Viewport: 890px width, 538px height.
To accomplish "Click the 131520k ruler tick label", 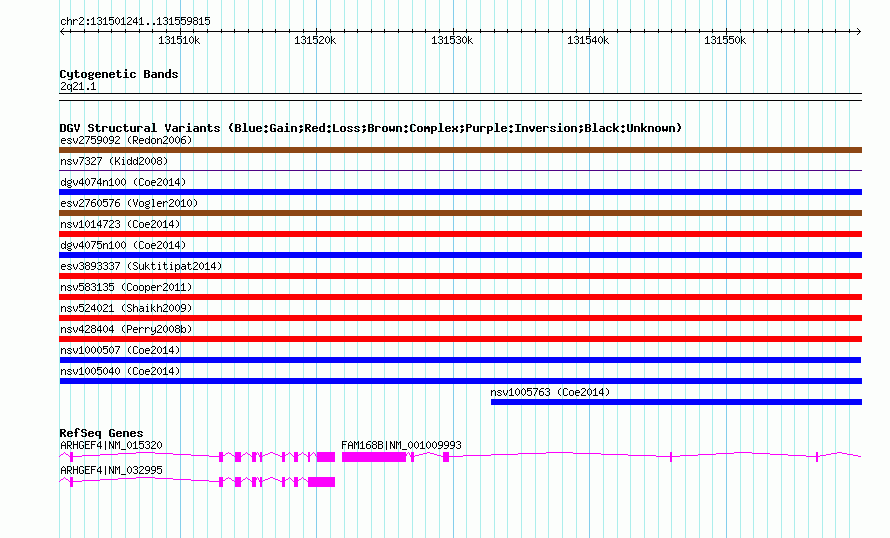I will coord(315,40).
